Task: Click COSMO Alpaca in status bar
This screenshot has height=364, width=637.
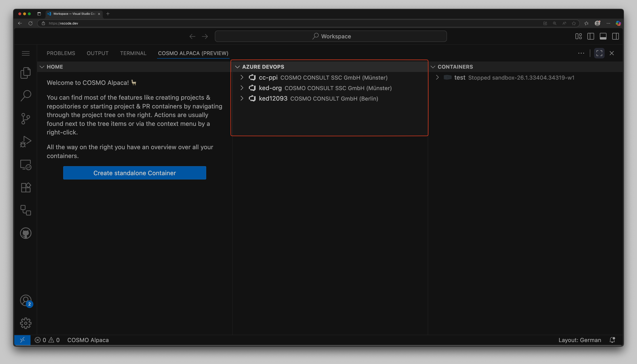Action: (x=88, y=340)
